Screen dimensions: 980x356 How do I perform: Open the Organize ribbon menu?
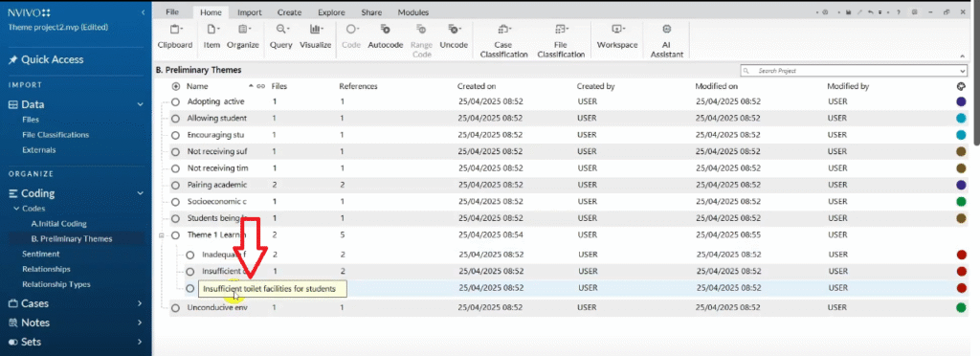click(x=242, y=36)
